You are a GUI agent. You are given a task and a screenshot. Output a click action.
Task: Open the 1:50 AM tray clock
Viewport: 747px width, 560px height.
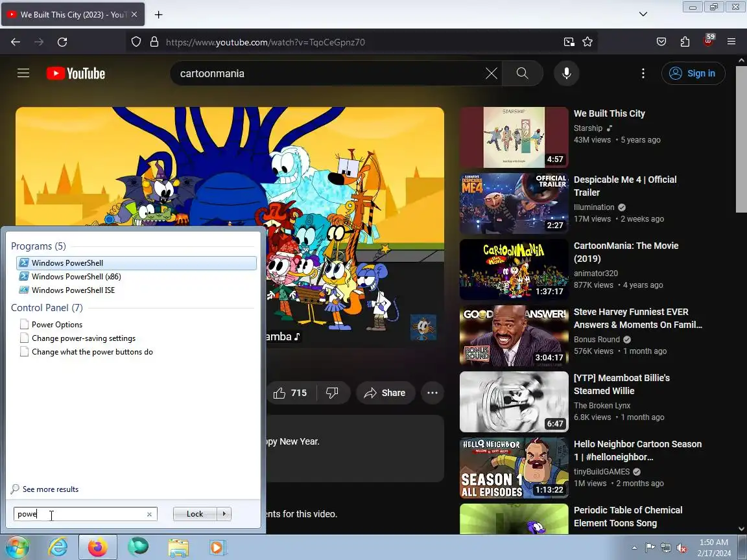click(714, 548)
